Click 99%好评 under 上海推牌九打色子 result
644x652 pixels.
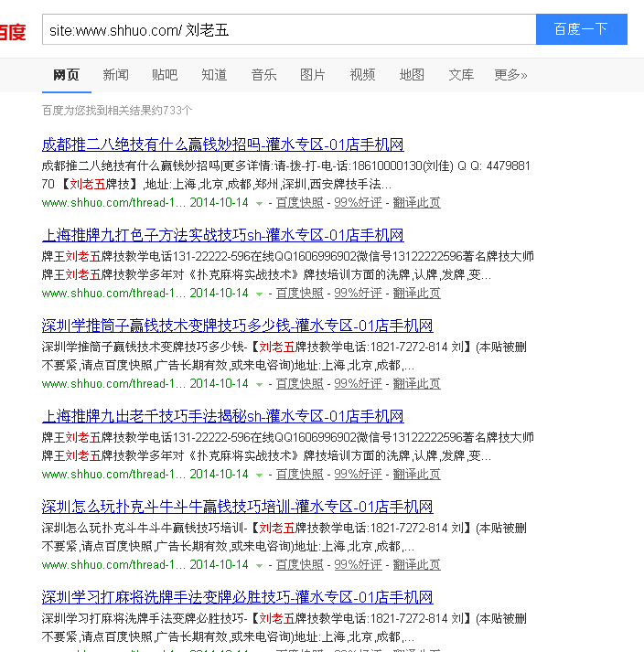pyautogui.click(x=358, y=294)
